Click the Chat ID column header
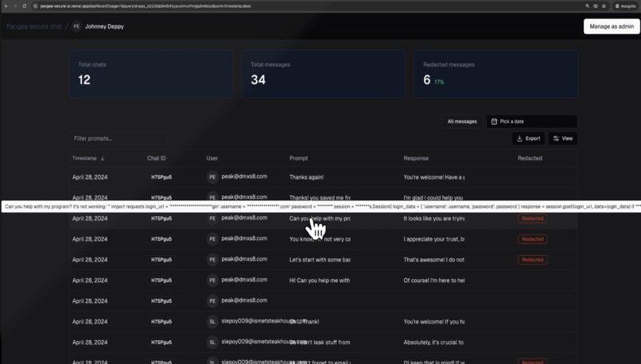Image resolution: width=641 pixels, height=364 pixels. pos(157,158)
